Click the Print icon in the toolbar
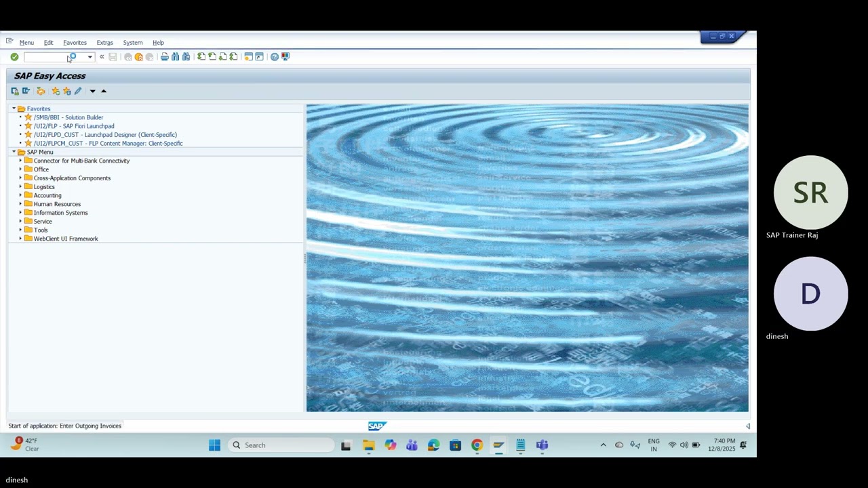The width and height of the screenshot is (868, 488). [164, 57]
